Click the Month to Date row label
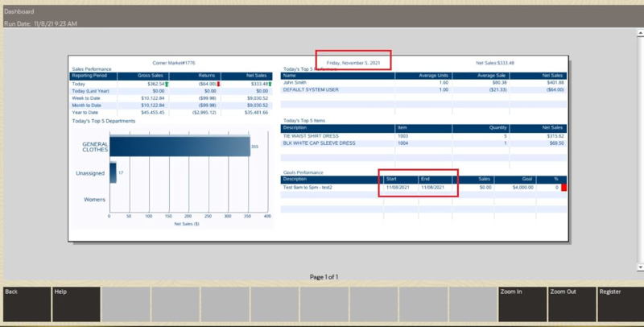The width and height of the screenshot is (644, 327). [86, 106]
